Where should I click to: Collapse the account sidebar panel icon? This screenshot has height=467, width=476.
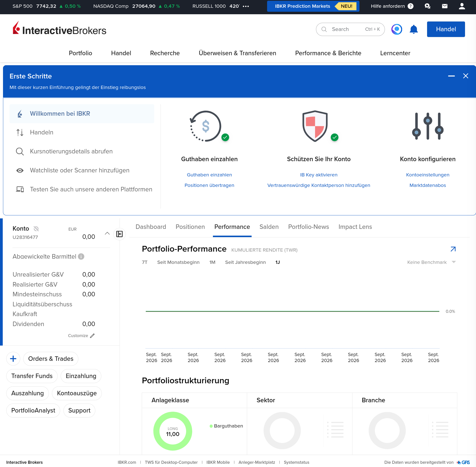[x=120, y=234]
